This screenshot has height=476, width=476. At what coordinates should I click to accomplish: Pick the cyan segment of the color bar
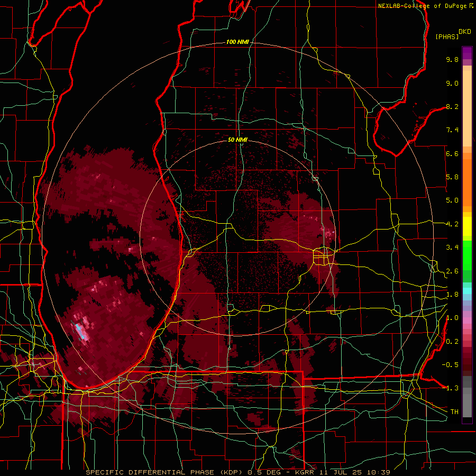point(467,291)
